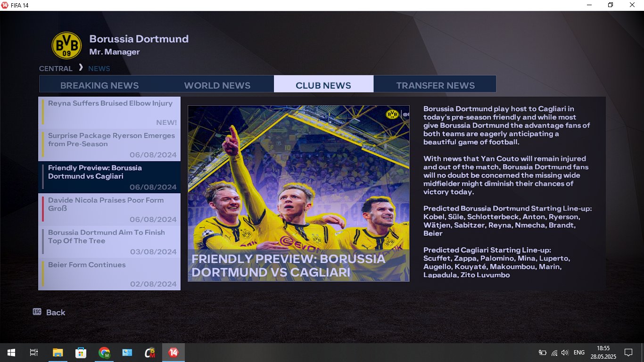Click the Back button
644x362 pixels.
(49, 312)
